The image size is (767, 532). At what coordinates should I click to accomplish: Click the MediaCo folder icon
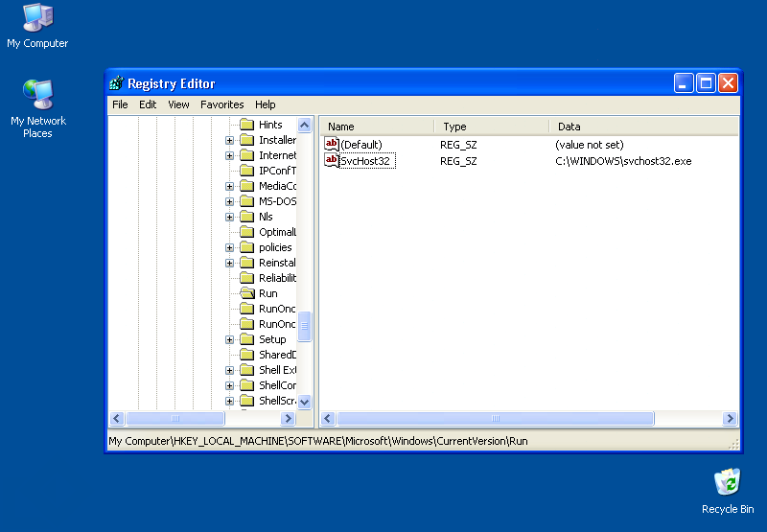point(247,186)
